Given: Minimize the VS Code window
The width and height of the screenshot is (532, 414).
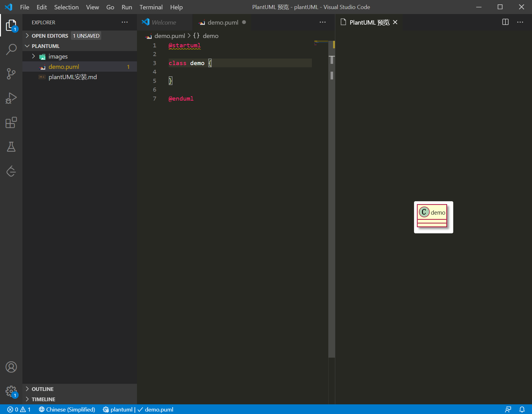Looking at the screenshot, I should coord(479,7).
